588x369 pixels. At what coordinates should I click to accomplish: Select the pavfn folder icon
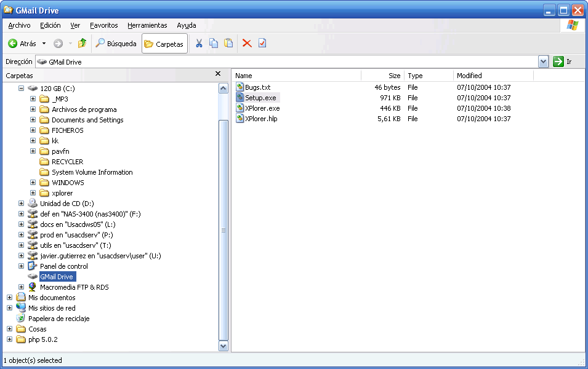[44, 151]
